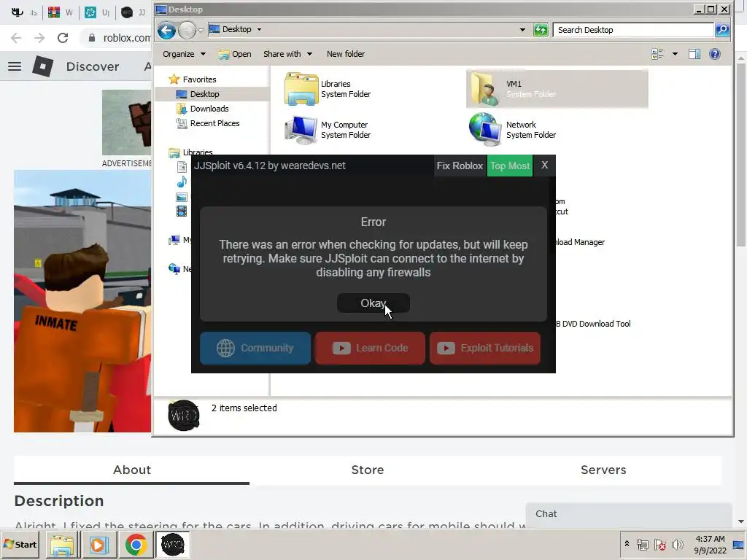Click the Start button
Screen dimensions: 747x560
tap(20, 545)
